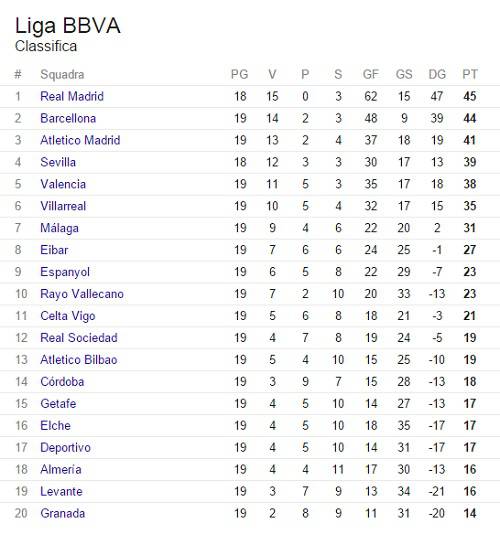Click the Granada team name
Viewport: 500px width, 534px height.
pos(63,514)
